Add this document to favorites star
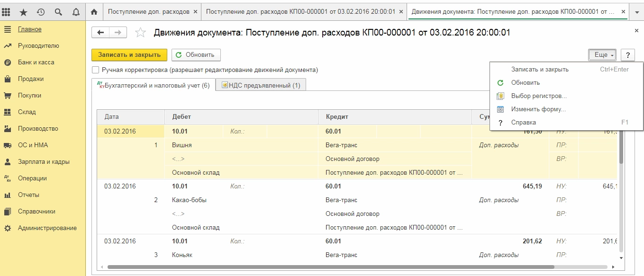Viewport: 644px width, 276px height. [140, 33]
